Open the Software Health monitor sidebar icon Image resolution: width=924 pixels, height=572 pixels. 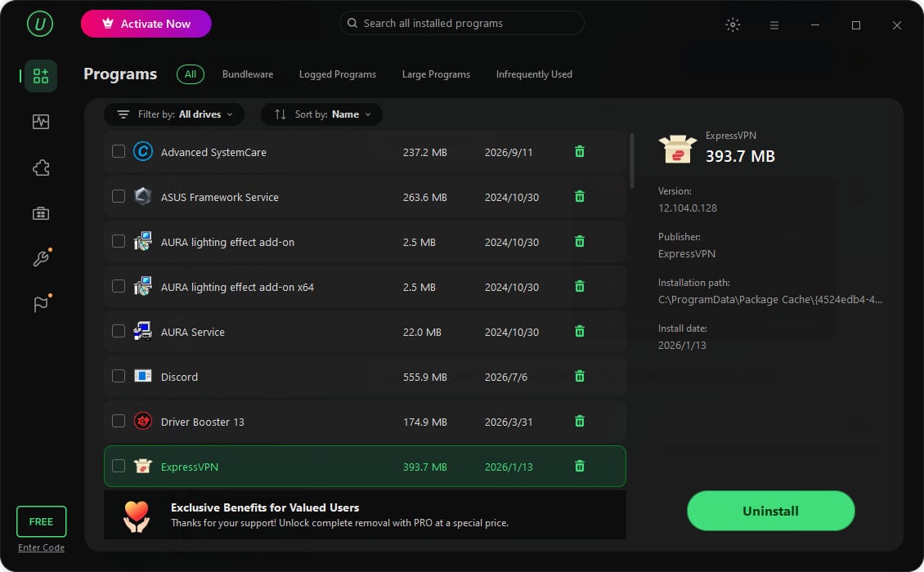point(41,122)
